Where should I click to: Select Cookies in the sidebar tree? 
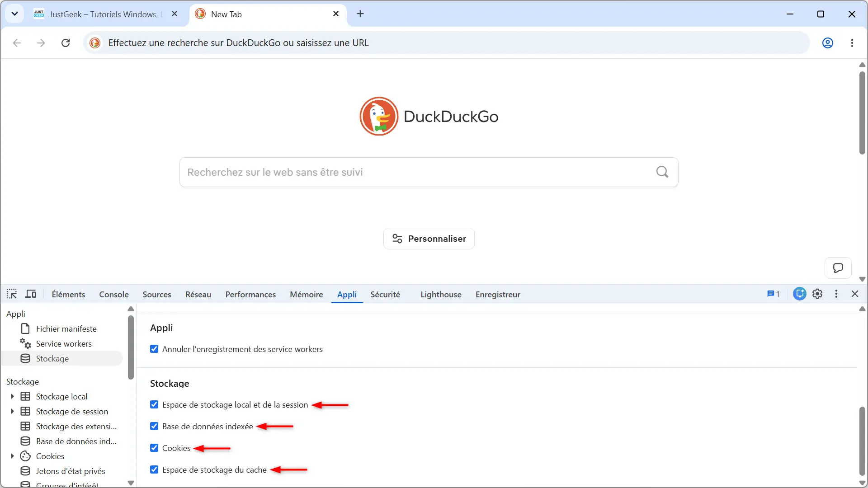pyautogui.click(x=50, y=456)
